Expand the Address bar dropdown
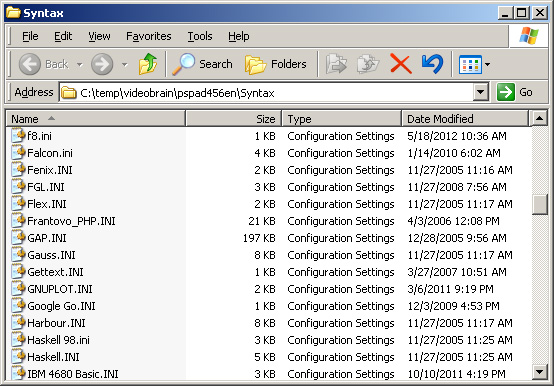The image size is (554, 386). click(480, 93)
